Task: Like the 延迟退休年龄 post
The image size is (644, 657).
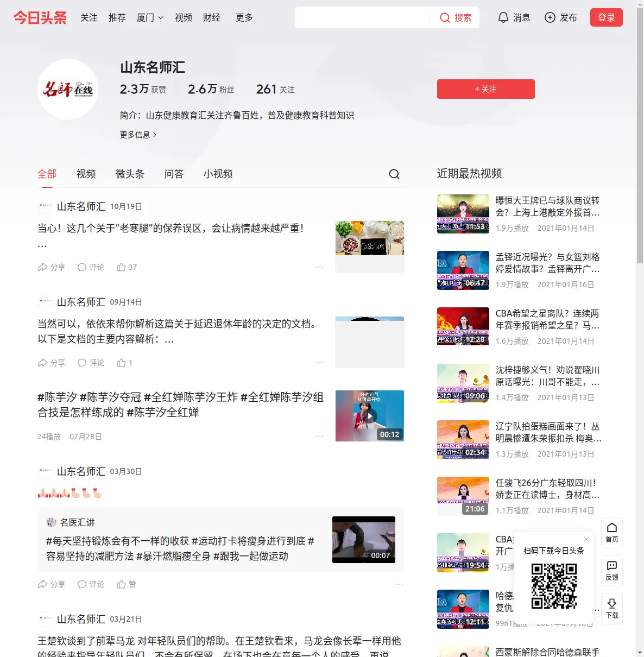Action: coord(125,363)
